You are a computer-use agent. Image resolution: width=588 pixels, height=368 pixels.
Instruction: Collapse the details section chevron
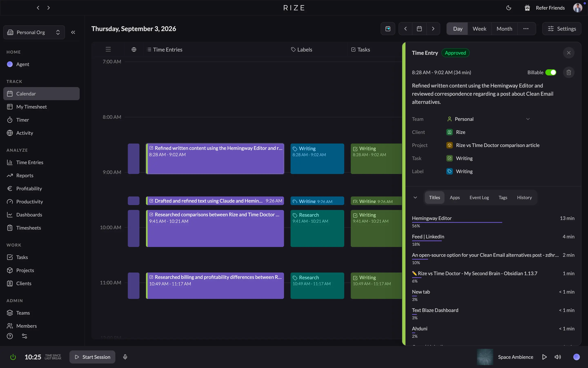415,197
